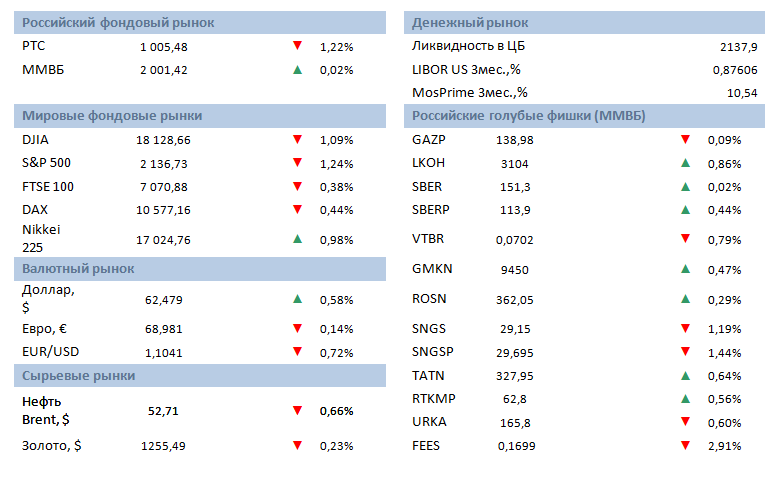
Task: Click the red down arrow for GAZP
Action: click(x=685, y=139)
